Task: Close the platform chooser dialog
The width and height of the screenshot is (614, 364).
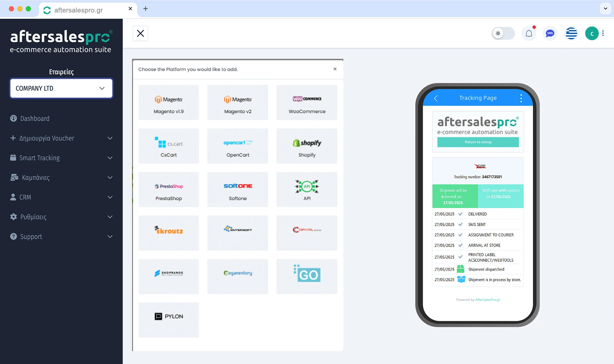Action: (x=335, y=69)
